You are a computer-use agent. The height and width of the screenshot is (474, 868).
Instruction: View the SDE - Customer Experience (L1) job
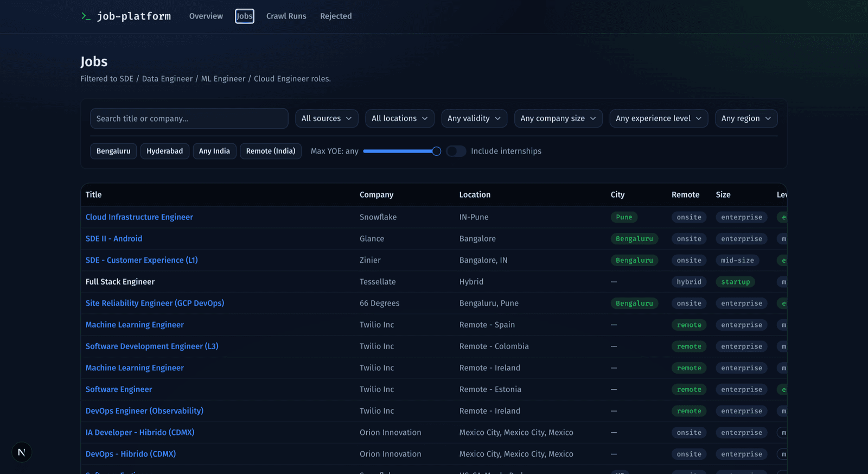point(142,260)
